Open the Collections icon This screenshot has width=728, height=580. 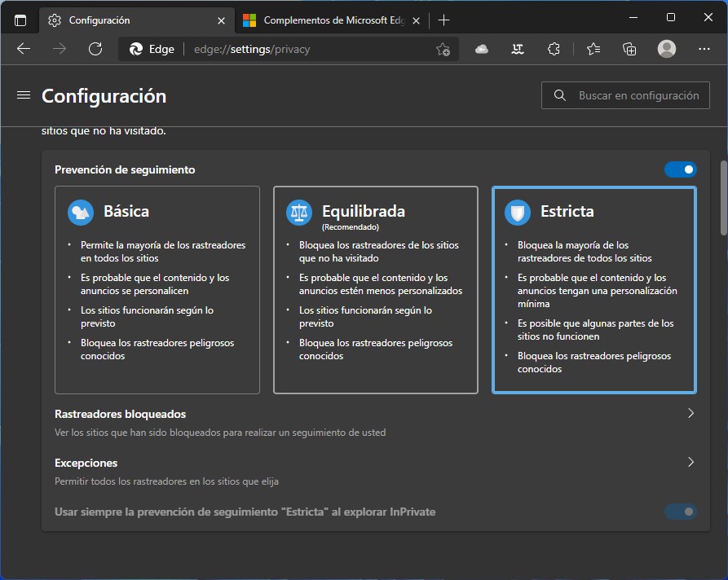629,49
